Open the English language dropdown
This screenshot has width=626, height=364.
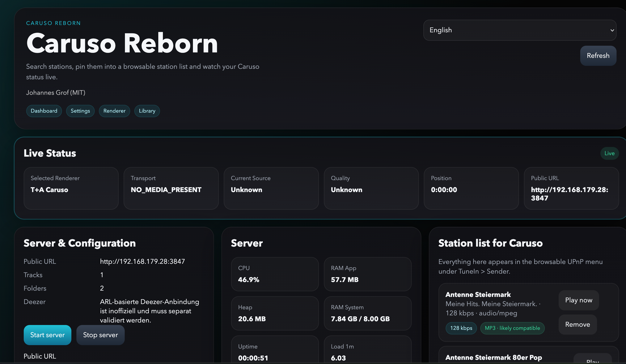[x=519, y=30]
